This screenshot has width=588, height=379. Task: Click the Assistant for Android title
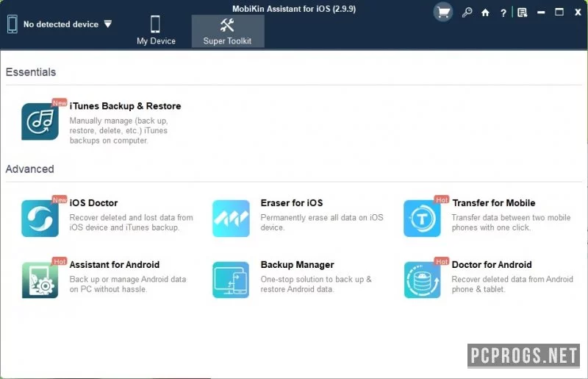click(115, 265)
